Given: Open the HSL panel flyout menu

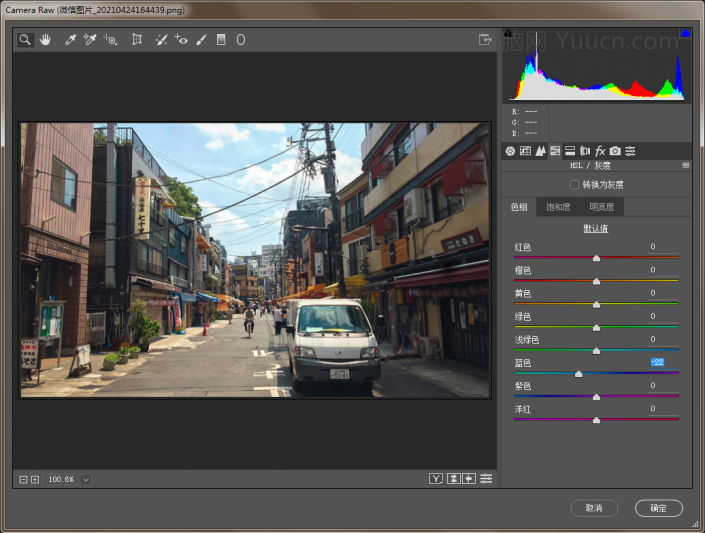Looking at the screenshot, I should [686, 165].
